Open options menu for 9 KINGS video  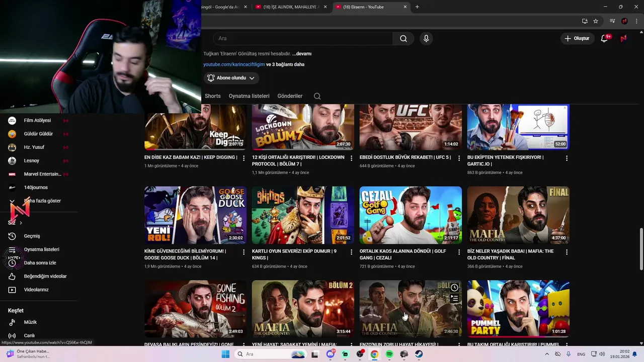(x=351, y=252)
